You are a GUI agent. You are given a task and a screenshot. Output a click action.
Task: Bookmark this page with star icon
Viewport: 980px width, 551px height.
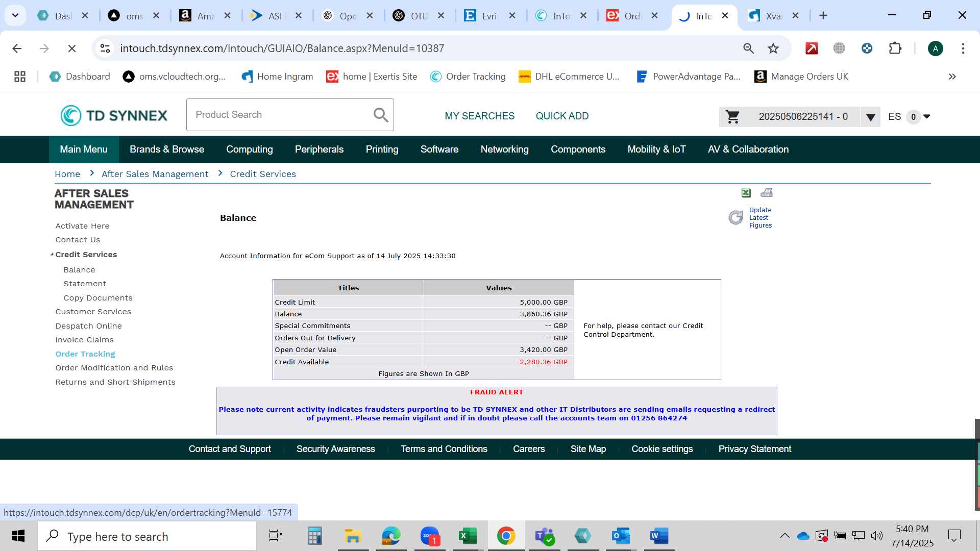click(x=773, y=48)
